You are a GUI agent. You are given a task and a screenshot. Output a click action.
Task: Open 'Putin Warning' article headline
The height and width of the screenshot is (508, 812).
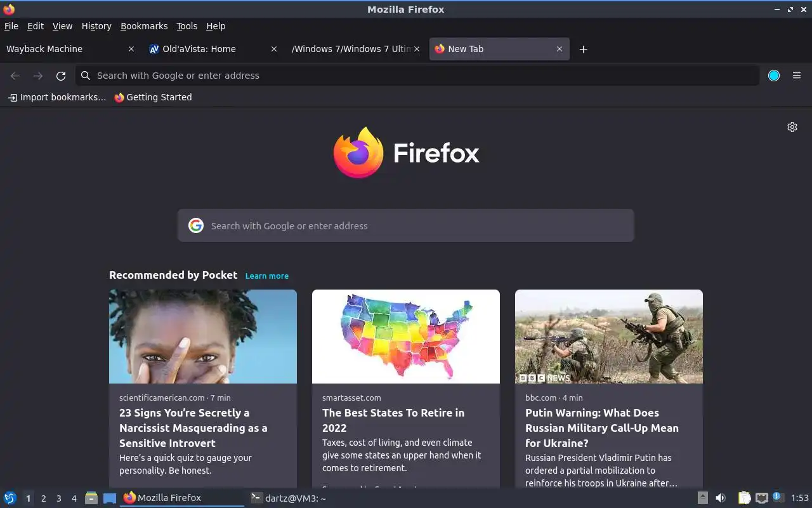point(602,428)
